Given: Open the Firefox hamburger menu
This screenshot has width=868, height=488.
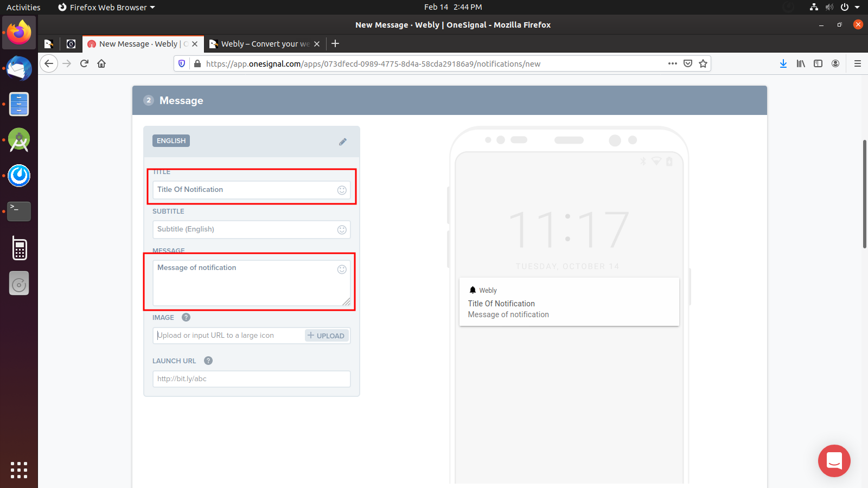Looking at the screenshot, I should [x=858, y=63].
